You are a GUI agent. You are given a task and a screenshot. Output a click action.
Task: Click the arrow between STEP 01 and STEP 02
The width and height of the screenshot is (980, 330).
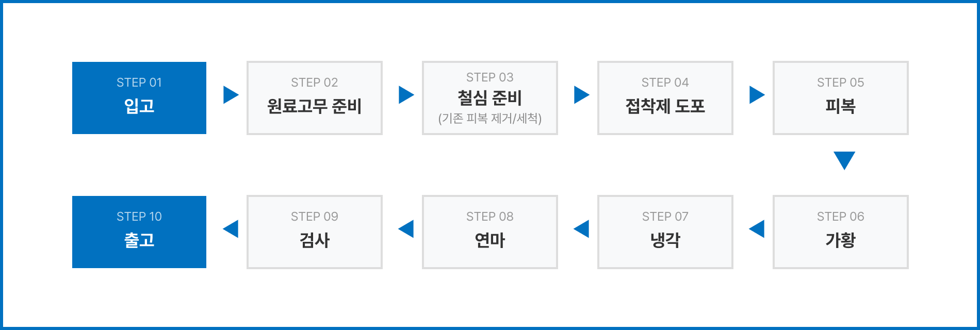coord(230,95)
